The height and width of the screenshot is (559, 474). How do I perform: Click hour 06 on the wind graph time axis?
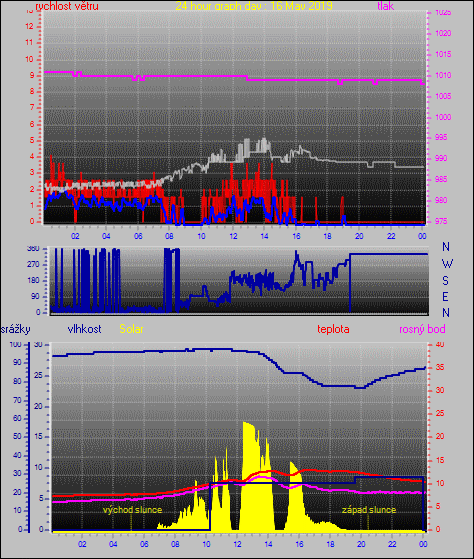coord(138,236)
